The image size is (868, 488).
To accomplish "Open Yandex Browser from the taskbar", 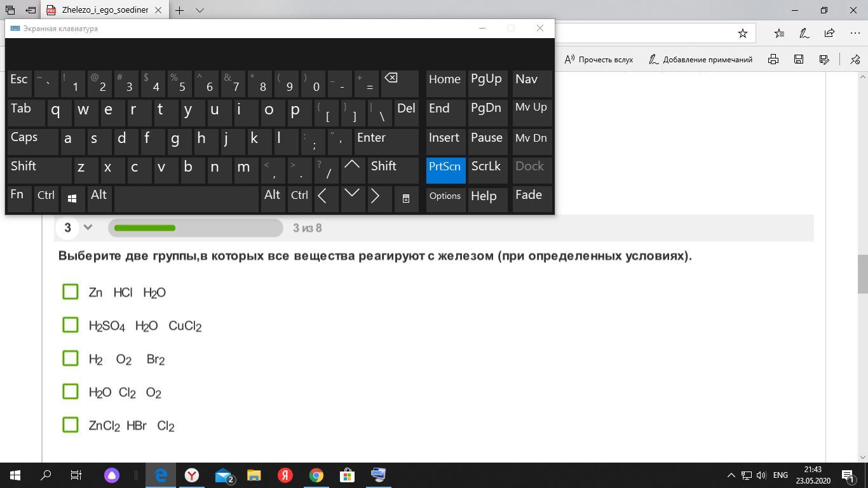I will point(192,475).
